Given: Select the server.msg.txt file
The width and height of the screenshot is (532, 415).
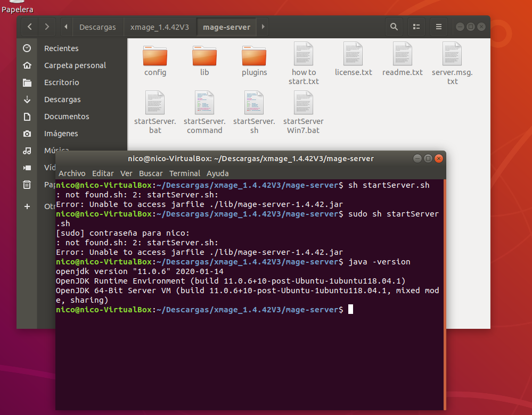Looking at the screenshot, I should (x=452, y=64).
